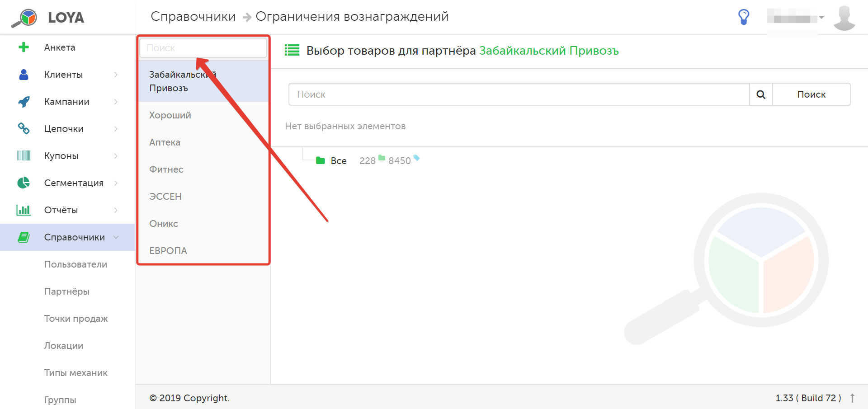Click the magnifier search icon button

pos(761,94)
